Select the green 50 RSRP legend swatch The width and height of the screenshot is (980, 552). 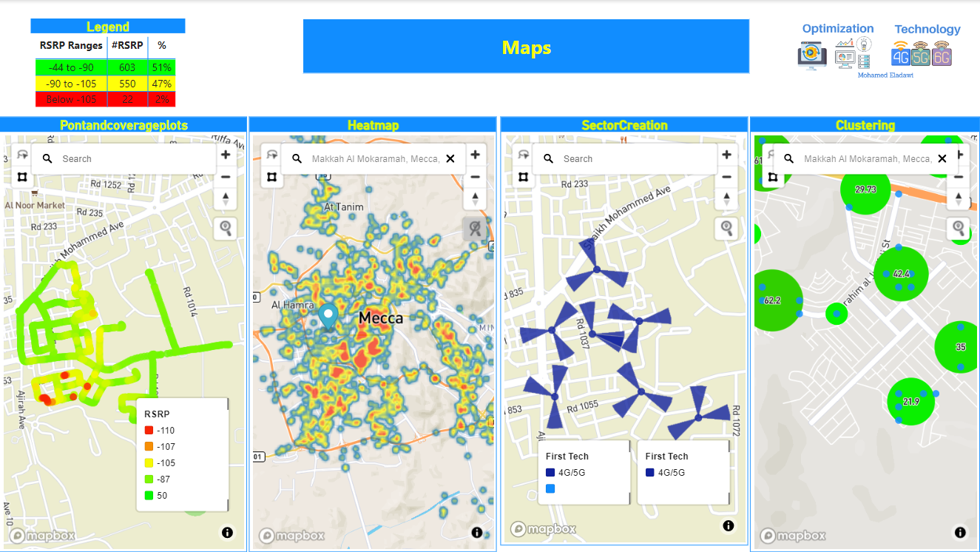coord(149,495)
